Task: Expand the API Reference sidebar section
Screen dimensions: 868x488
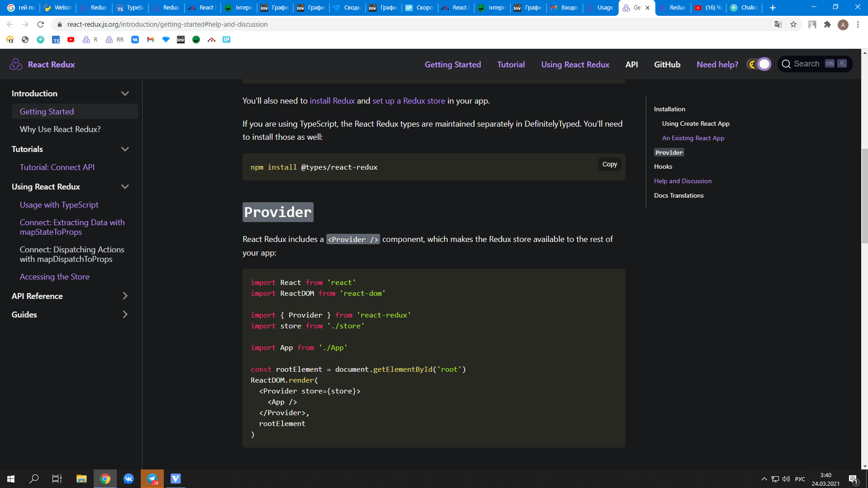Action: click(x=125, y=296)
